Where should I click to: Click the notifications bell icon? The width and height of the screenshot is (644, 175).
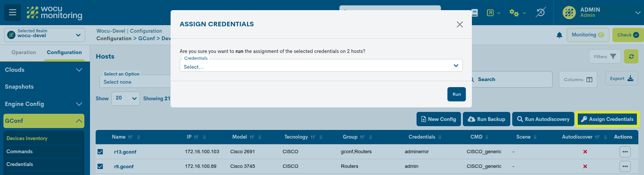(x=559, y=35)
